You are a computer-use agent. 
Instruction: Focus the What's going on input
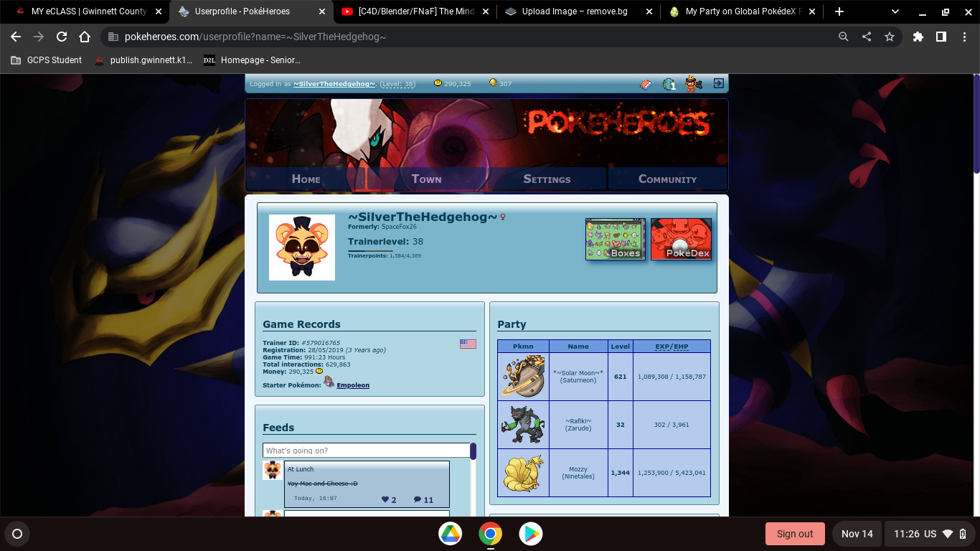(366, 451)
